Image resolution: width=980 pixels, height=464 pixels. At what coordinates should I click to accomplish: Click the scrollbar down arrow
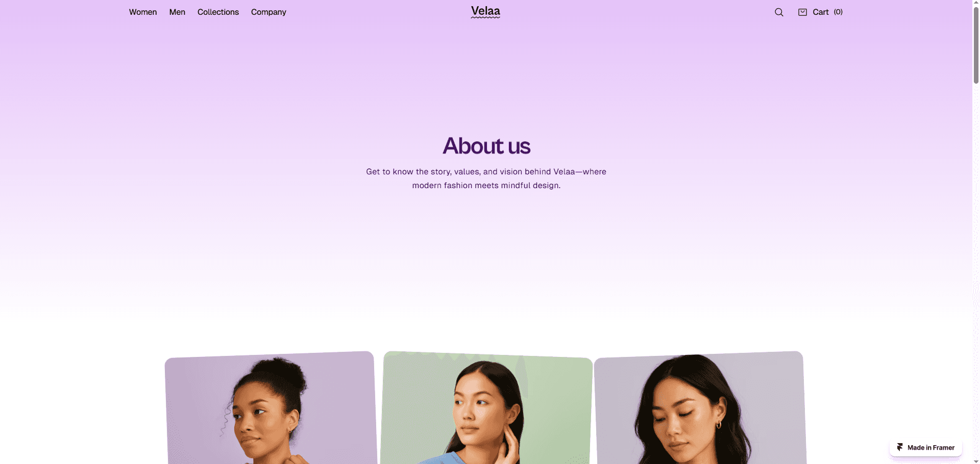[x=976, y=461]
